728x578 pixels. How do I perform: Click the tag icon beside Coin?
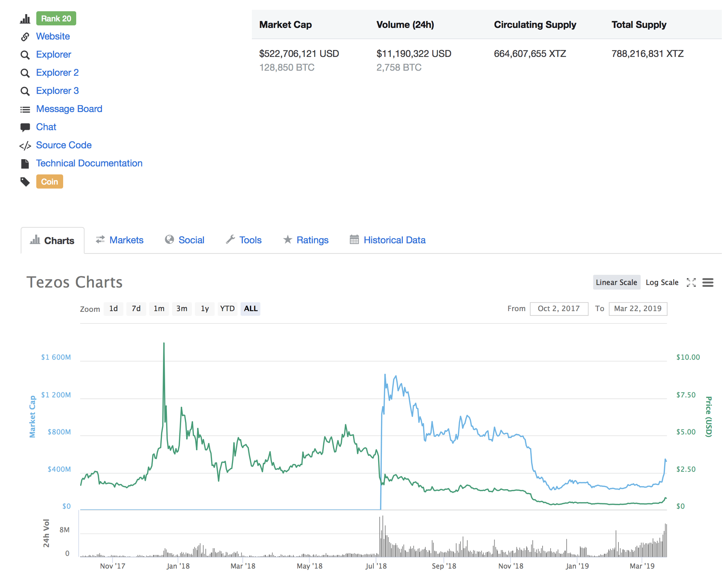click(x=25, y=182)
